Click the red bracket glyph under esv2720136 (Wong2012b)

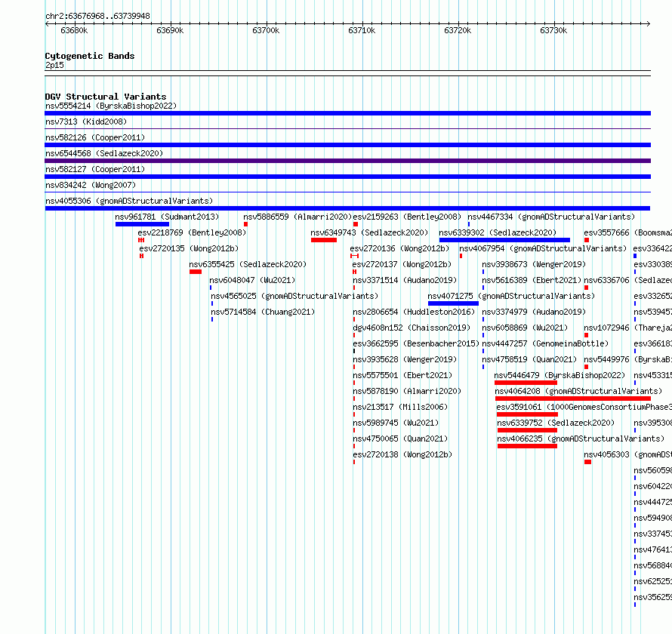tap(354, 256)
